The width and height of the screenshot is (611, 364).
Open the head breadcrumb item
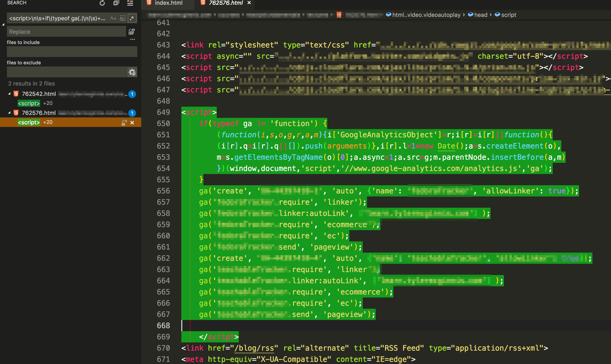pyautogui.click(x=481, y=15)
